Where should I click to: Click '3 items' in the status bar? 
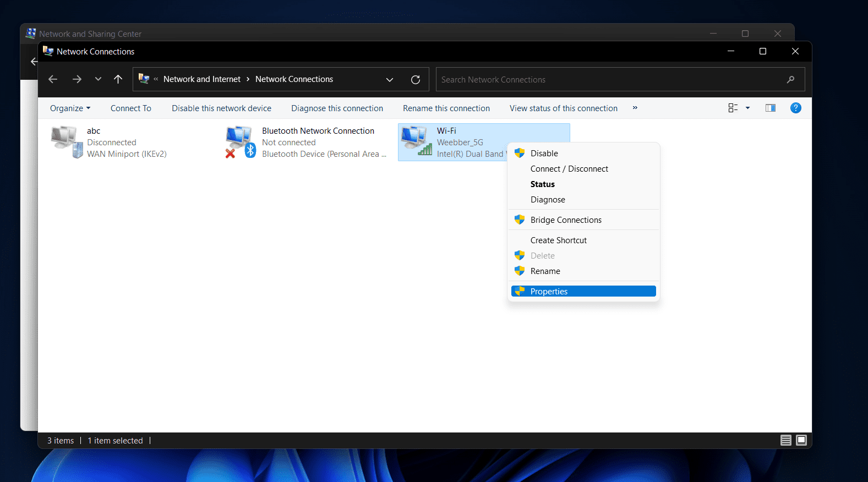point(61,441)
